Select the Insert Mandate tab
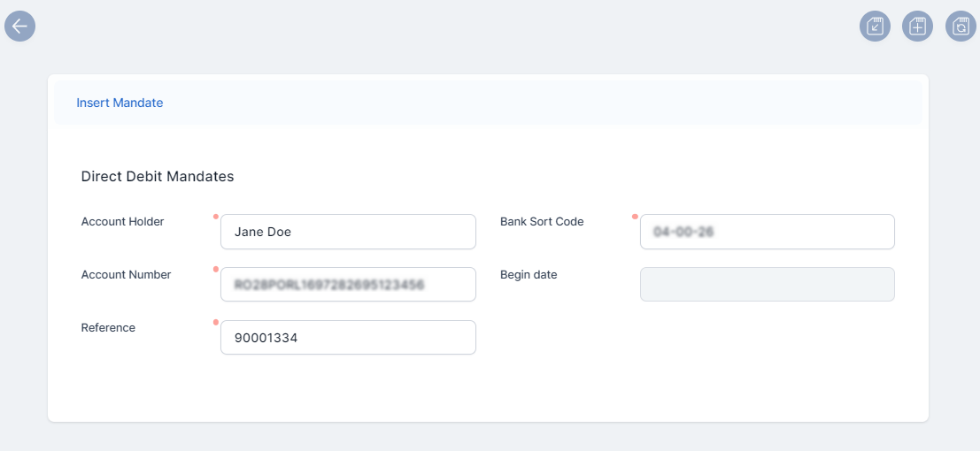Screen dimensions: 980x451 tap(120, 103)
